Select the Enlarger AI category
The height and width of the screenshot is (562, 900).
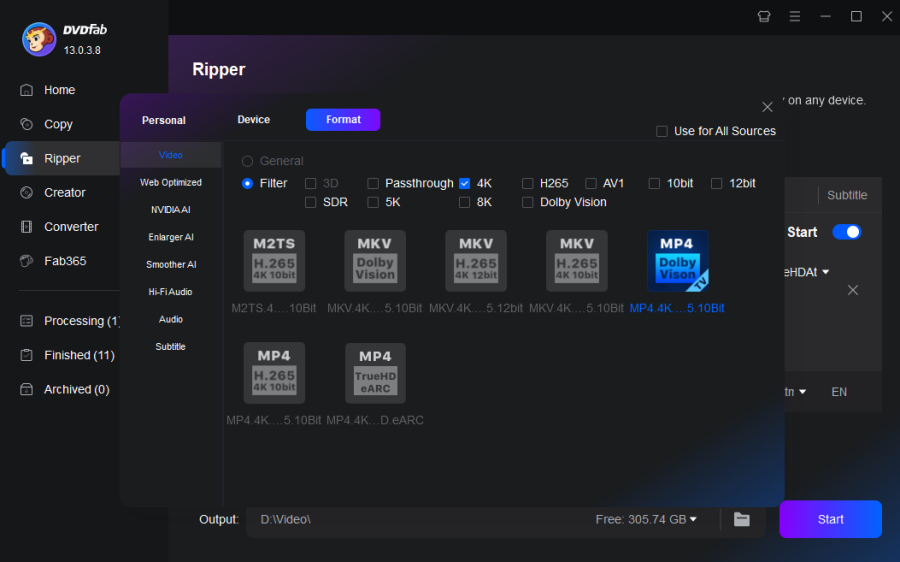pyautogui.click(x=170, y=237)
